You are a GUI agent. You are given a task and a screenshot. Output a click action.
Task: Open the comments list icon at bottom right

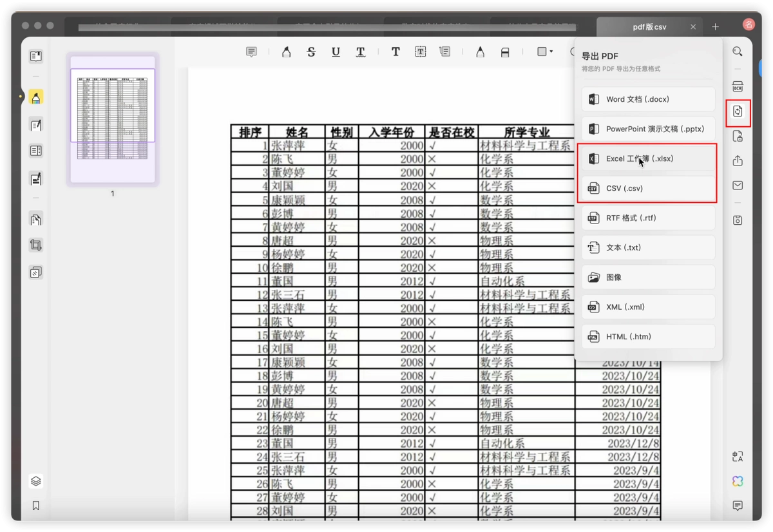click(x=738, y=506)
